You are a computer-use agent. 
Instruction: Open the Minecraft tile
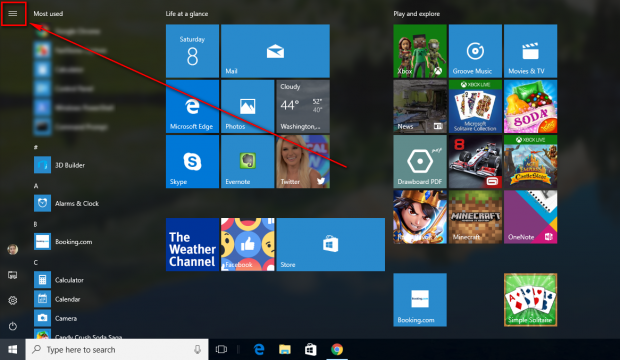coord(475,217)
